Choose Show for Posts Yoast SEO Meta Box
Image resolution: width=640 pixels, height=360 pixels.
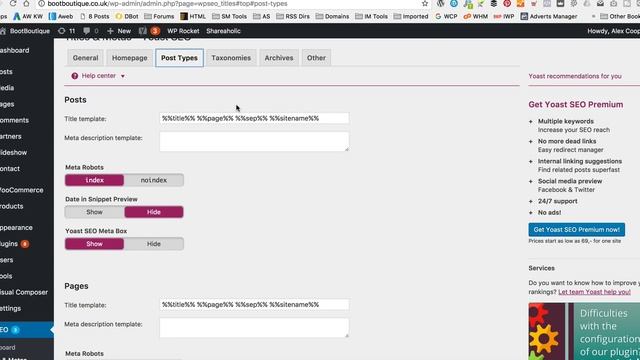click(94, 244)
